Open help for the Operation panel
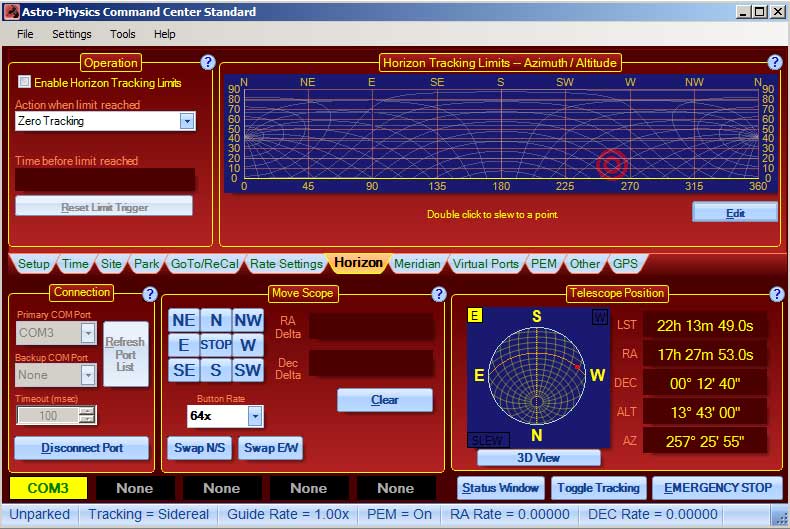 (208, 62)
